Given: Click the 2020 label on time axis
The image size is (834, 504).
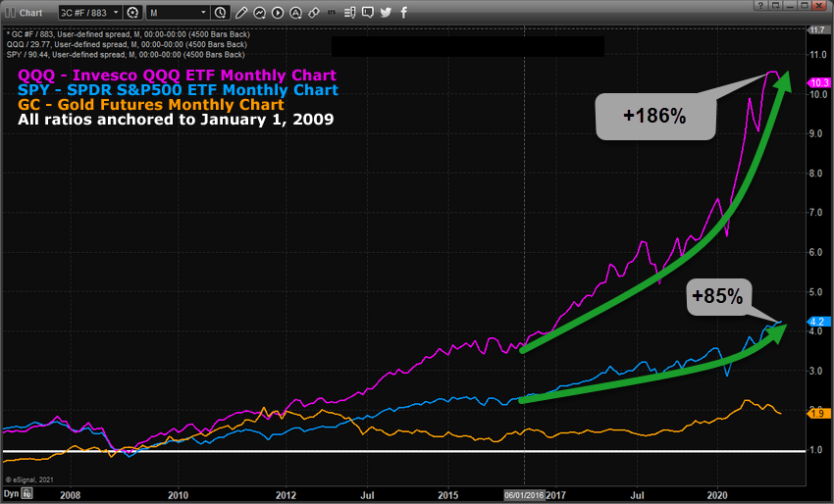Looking at the screenshot, I should coord(717,495).
